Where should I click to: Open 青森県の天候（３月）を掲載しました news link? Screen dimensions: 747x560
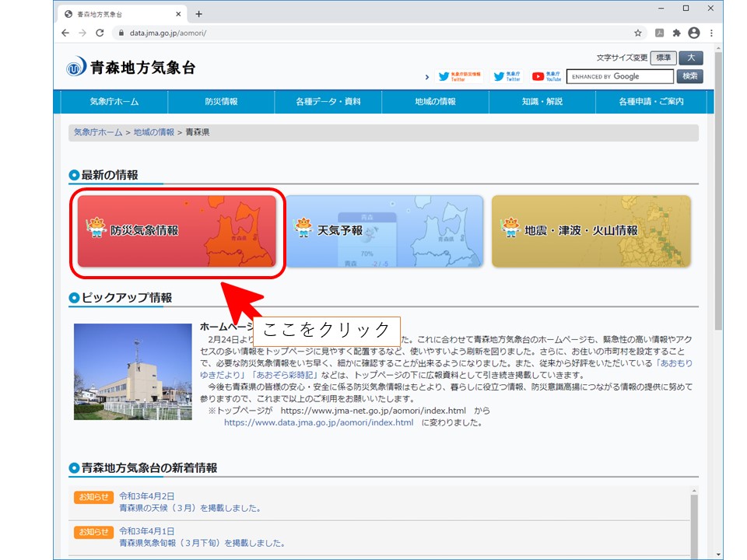coord(191,508)
